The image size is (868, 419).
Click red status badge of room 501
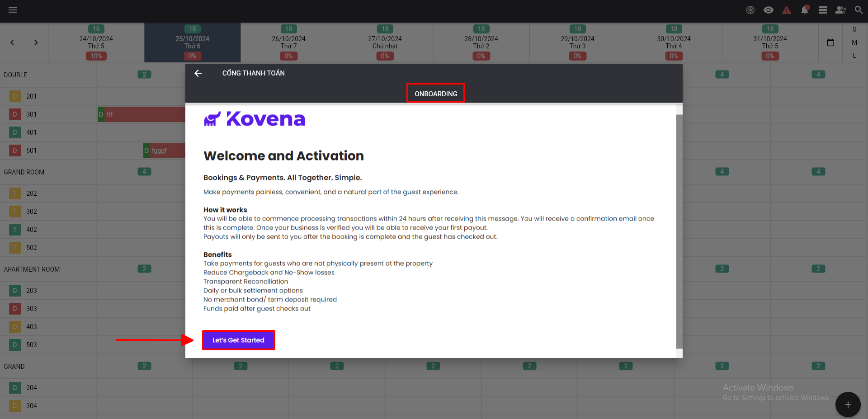pyautogui.click(x=15, y=151)
